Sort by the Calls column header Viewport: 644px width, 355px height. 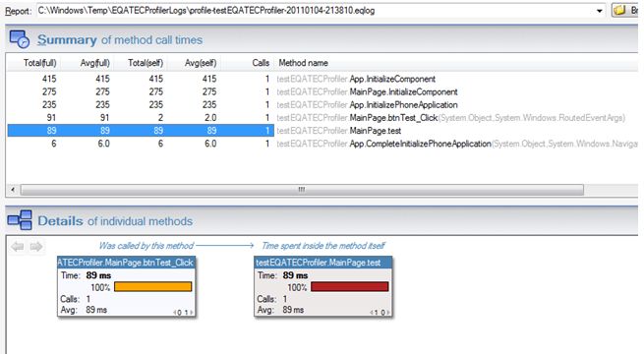click(x=261, y=63)
